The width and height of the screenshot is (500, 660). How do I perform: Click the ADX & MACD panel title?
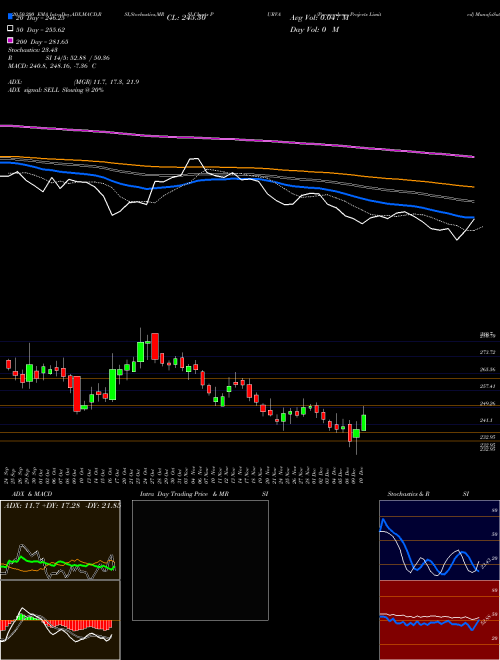tap(30, 494)
